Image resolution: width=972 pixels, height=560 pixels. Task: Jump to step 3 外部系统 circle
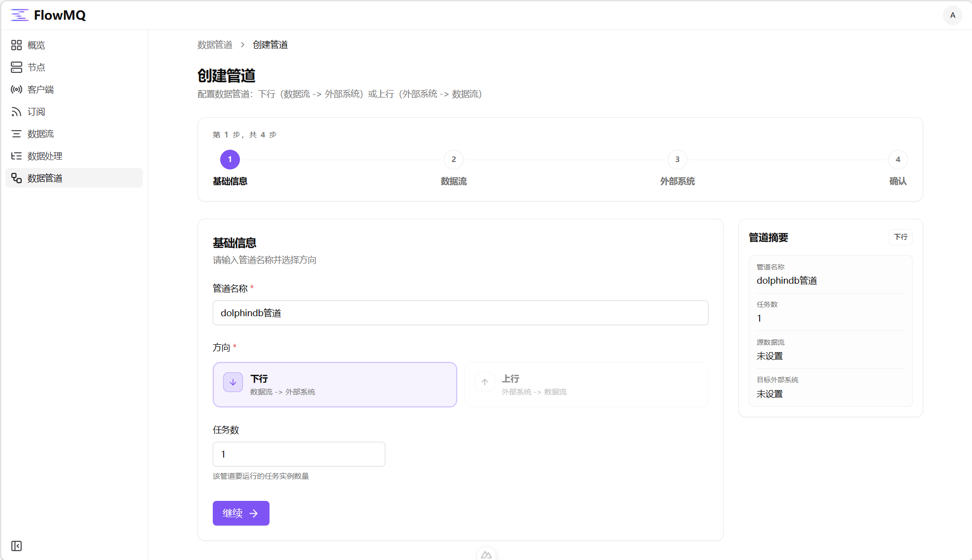(x=677, y=160)
